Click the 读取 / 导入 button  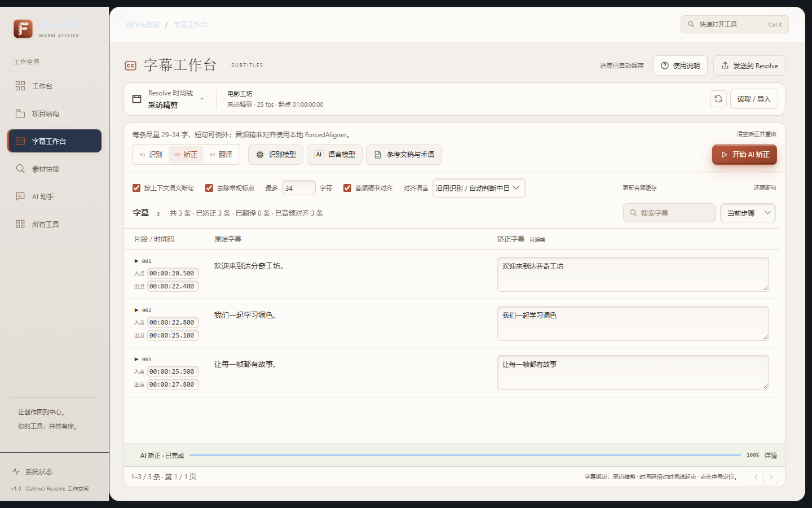pyautogui.click(x=754, y=99)
